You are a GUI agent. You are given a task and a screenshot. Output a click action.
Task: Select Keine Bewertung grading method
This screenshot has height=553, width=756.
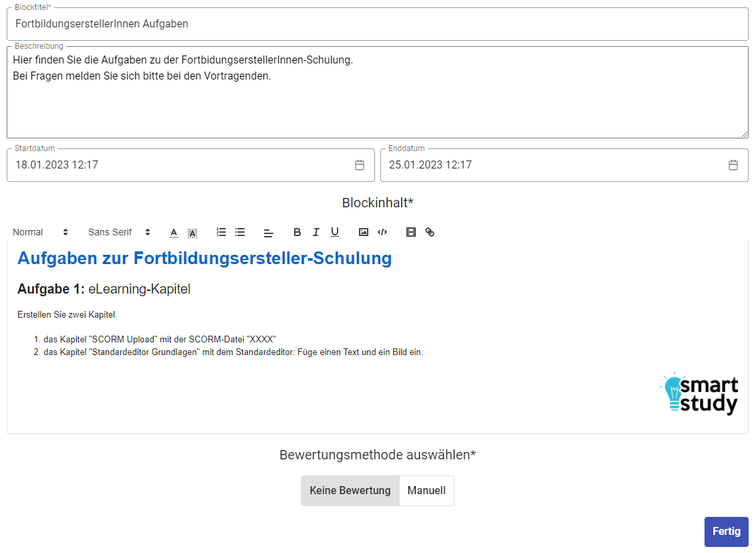point(350,491)
